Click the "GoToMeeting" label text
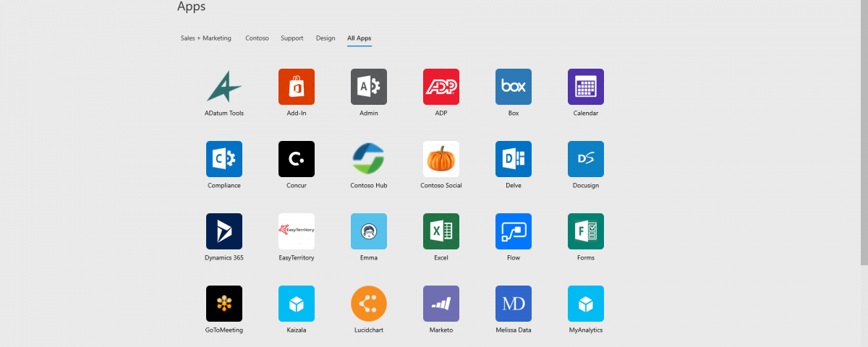 224,330
